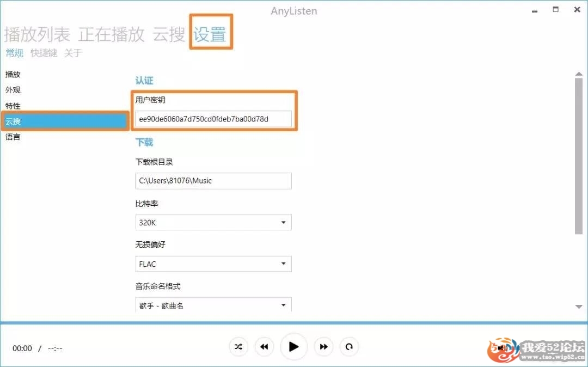
Task: Toggle the repeat loop mode
Action: coord(349,347)
